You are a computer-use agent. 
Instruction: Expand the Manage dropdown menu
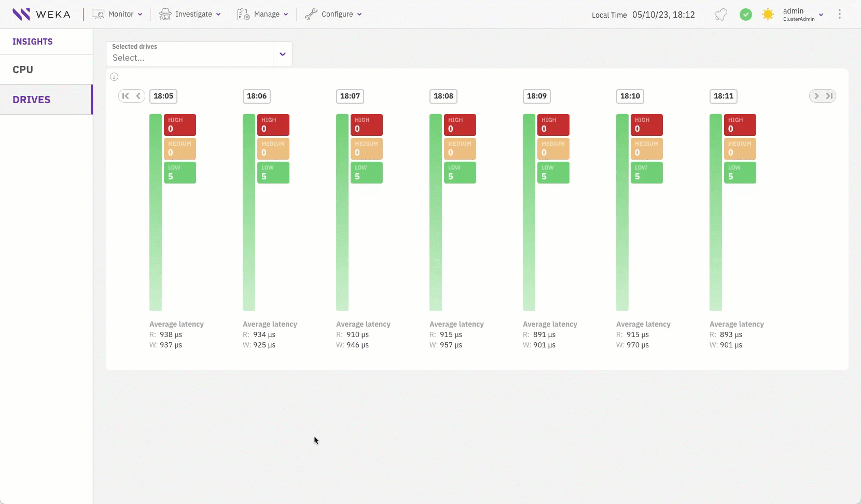pyautogui.click(x=262, y=14)
